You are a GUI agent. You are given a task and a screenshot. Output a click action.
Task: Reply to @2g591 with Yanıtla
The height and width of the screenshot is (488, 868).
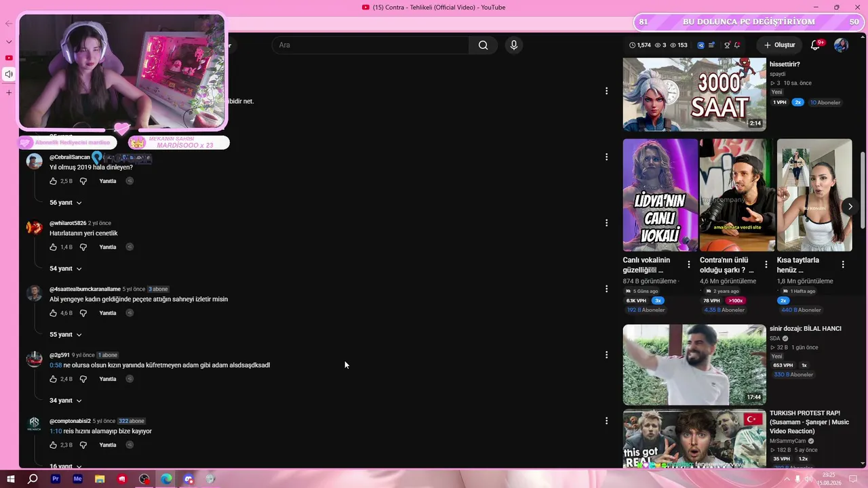point(108,379)
